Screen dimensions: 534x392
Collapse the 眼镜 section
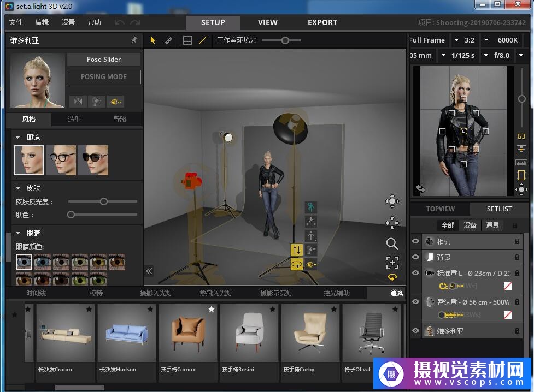[x=17, y=138]
